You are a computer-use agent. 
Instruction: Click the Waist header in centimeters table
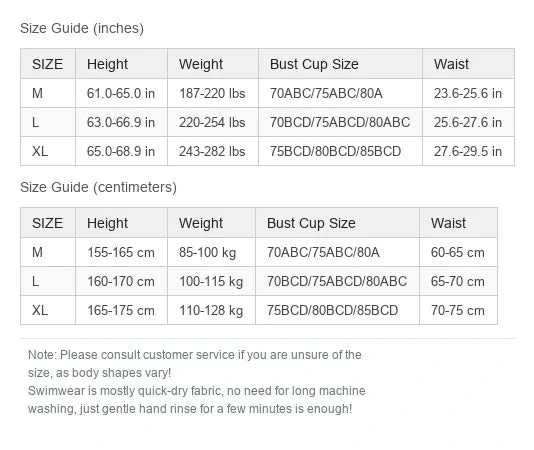tap(458, 223)
